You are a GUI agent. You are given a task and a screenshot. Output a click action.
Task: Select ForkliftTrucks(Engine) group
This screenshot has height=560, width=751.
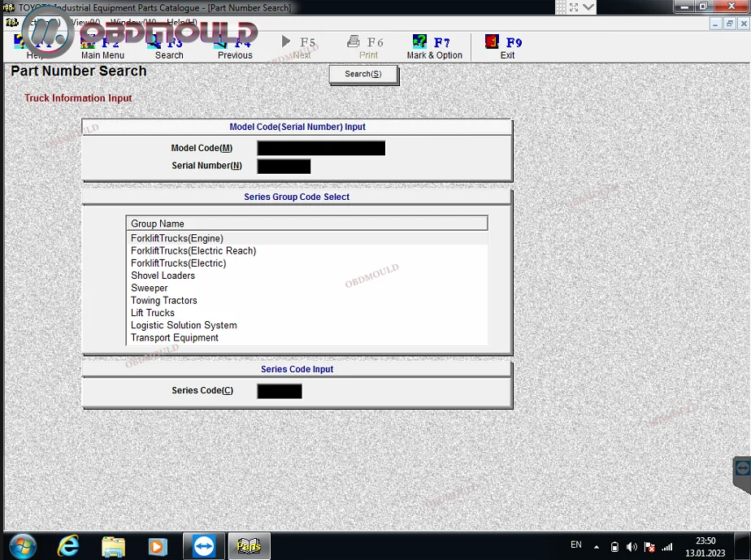(x=177, y=238)
